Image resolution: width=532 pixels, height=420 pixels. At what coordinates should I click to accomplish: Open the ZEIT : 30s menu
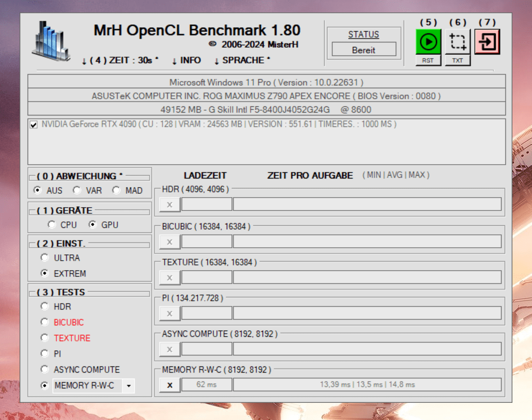120,60
